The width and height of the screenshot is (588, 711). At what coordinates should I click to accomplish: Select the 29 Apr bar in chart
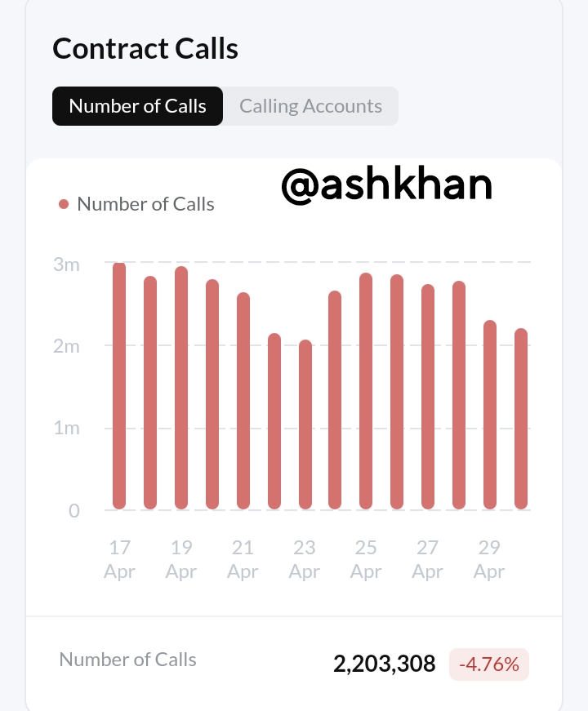tap(490, 415)
